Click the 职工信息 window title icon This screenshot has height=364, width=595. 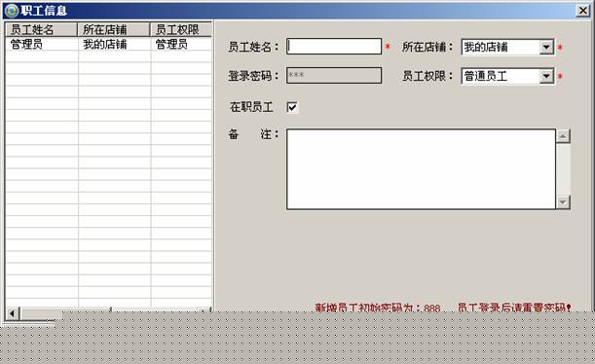click(x=11, y=11)
